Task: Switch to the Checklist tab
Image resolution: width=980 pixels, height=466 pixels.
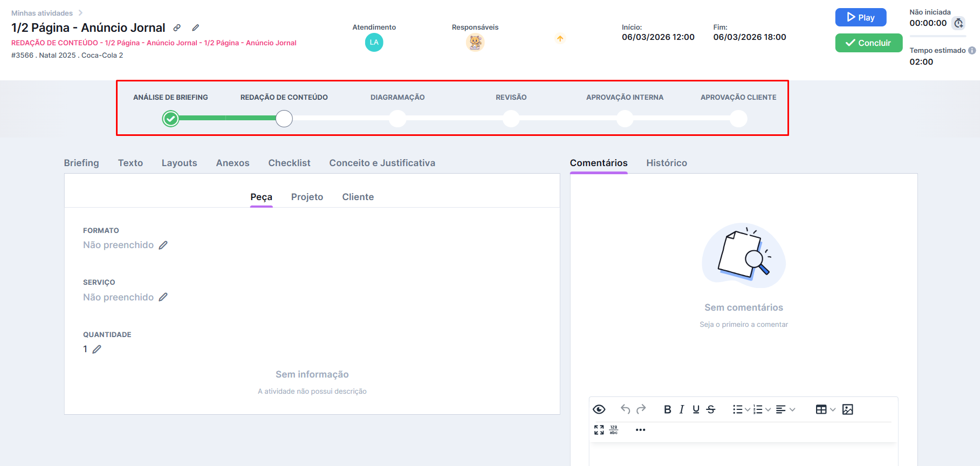Action: [x=289, y=163]
